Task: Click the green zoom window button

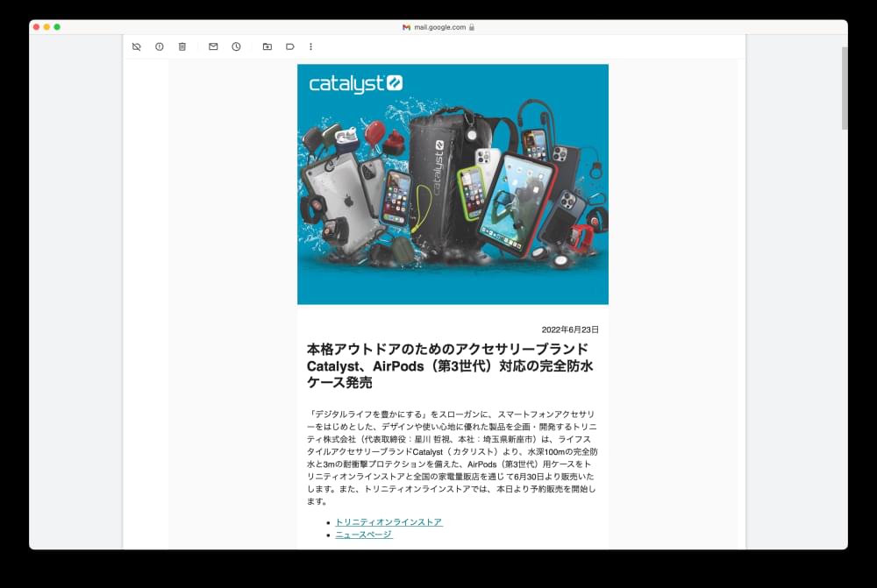Action: [x=57, y=27]
